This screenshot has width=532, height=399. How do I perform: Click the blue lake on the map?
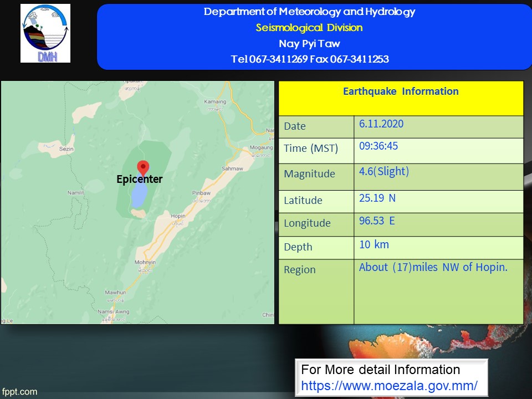pos(139,194)
